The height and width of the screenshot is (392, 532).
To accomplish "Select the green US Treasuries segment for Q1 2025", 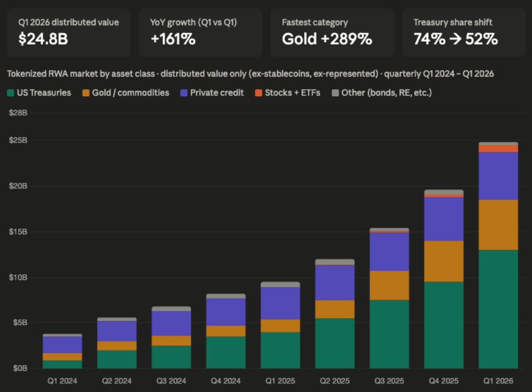I will (x=280, y=350).
